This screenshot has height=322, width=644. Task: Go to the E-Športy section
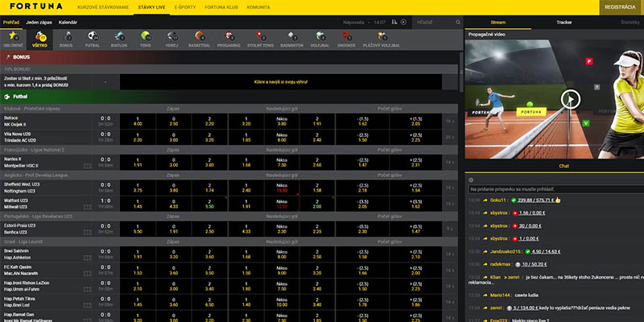[x=185, y=7]
